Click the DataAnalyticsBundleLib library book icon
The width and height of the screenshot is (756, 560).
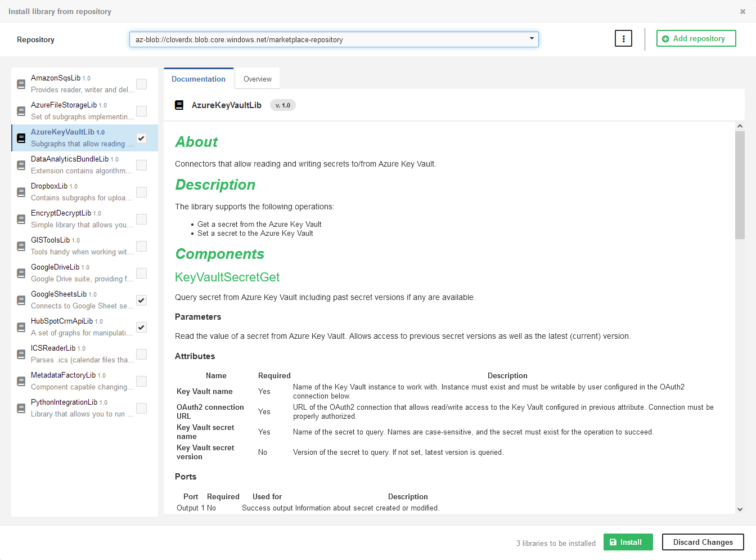21,165
